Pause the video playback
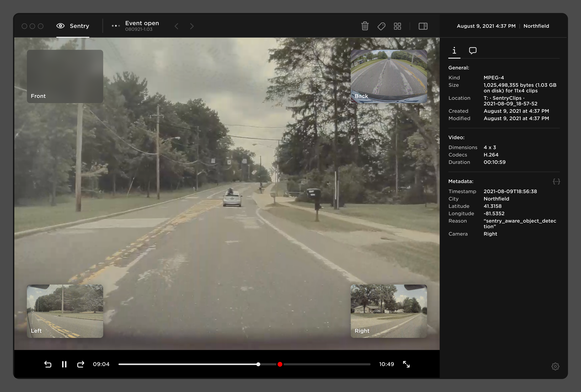581x392 pixels. (x=64, y=364)
